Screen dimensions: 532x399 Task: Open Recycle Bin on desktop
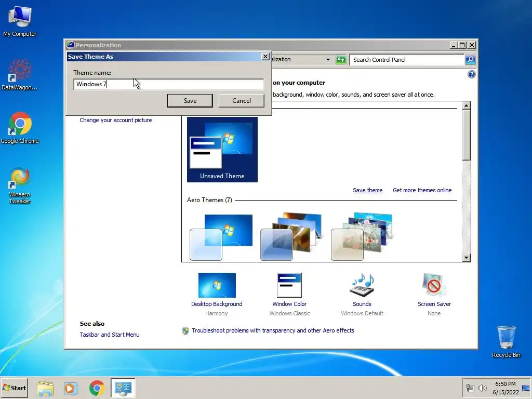pyautogui.click(x=506, y=341)
